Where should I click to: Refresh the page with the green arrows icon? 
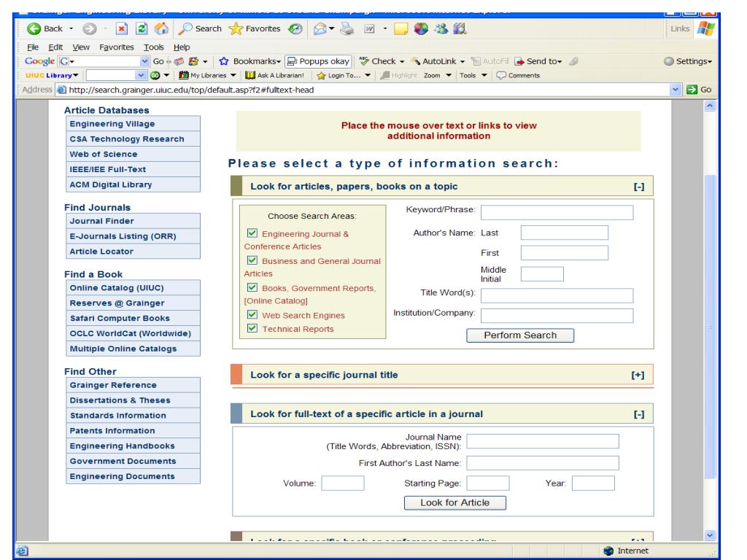(142, 28)
